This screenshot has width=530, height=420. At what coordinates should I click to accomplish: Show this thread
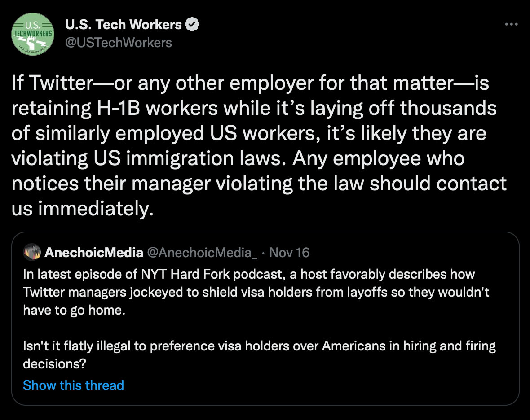click(x=73, y=385)
